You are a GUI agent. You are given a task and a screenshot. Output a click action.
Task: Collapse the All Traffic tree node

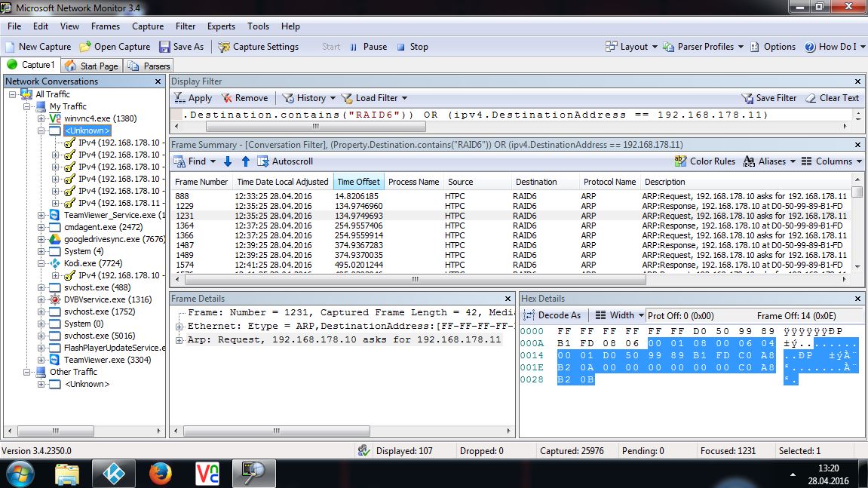(x=12, y=95)
